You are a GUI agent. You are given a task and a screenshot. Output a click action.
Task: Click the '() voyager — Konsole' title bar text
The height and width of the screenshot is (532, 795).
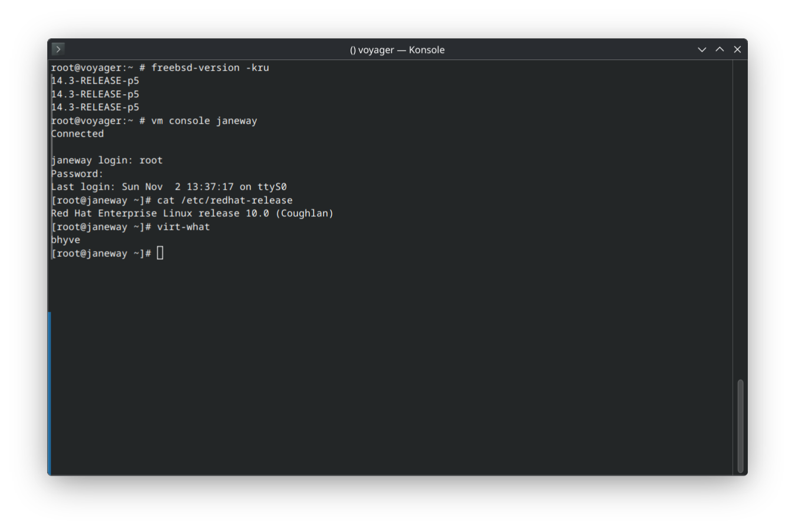pos(397,50)
